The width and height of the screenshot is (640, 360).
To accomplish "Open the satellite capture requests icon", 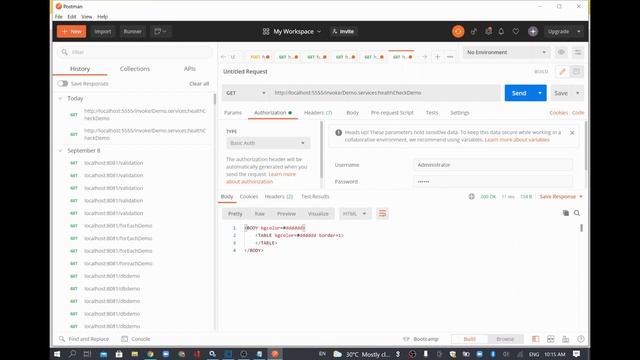I will coord(474,31).
